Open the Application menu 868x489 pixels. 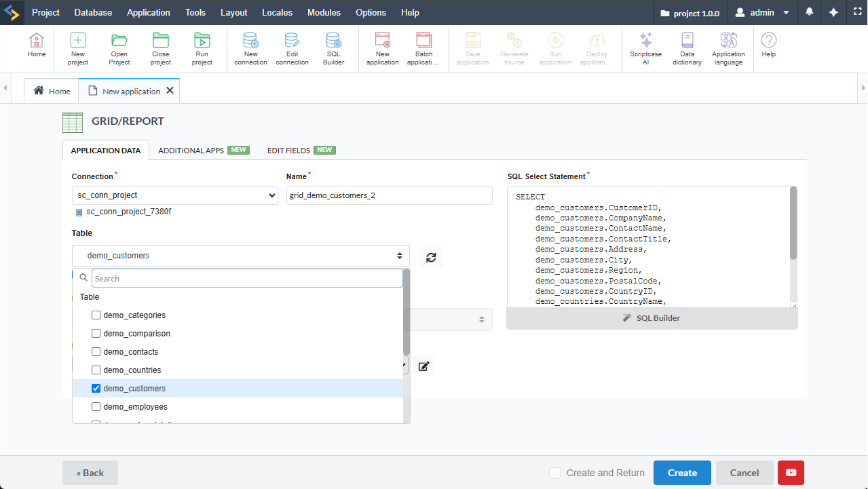[x=149, y=12]
